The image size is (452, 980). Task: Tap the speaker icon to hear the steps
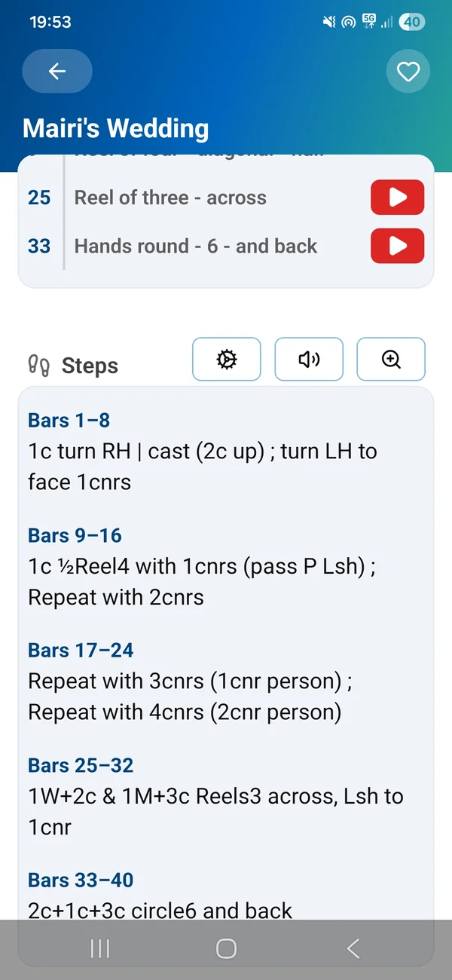click(x=309, y=360)
